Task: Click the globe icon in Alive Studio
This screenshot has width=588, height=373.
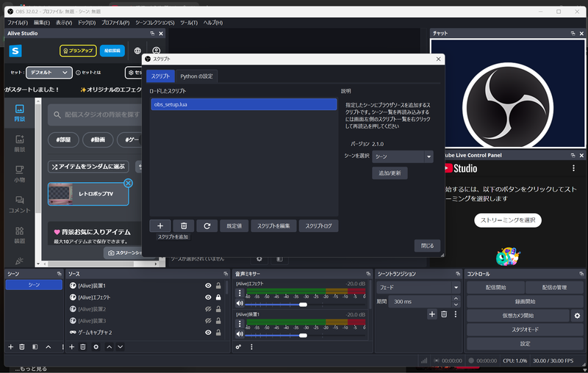Action: [137, 51]
